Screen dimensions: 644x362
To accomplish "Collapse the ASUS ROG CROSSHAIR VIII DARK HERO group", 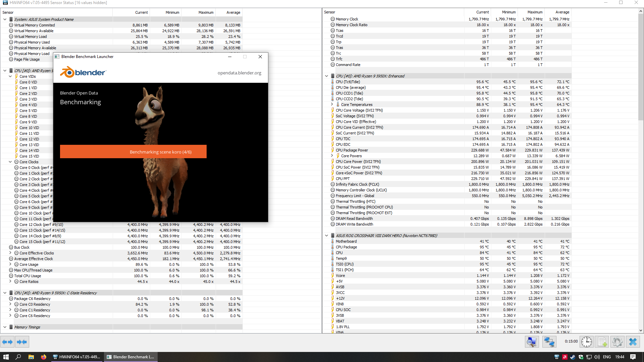I will point(326,236).
